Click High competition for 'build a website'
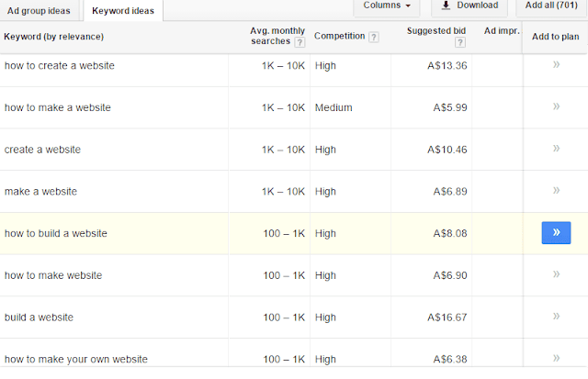The width and height of the screenshot is (588, 379). tap(325, 318)
